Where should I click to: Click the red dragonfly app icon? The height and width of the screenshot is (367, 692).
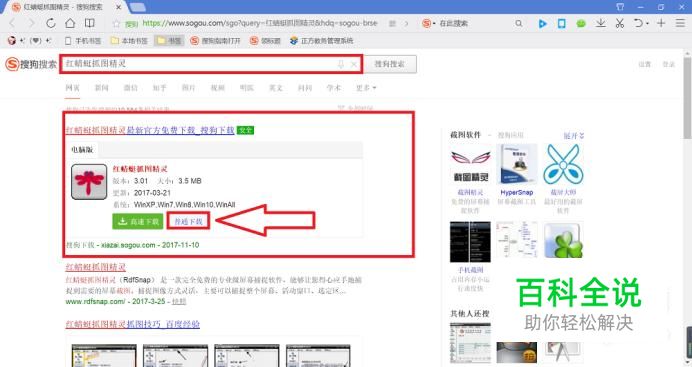click(89, 182)
